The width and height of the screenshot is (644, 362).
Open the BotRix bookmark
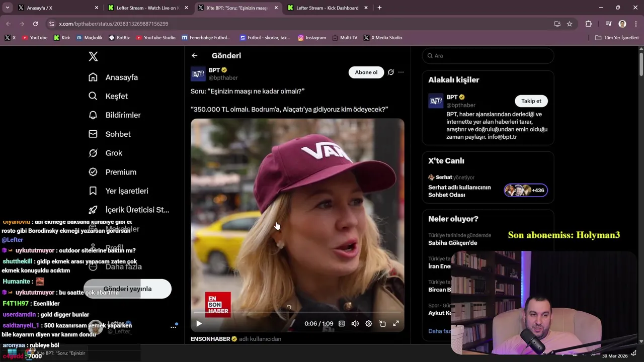pos(119,38)
